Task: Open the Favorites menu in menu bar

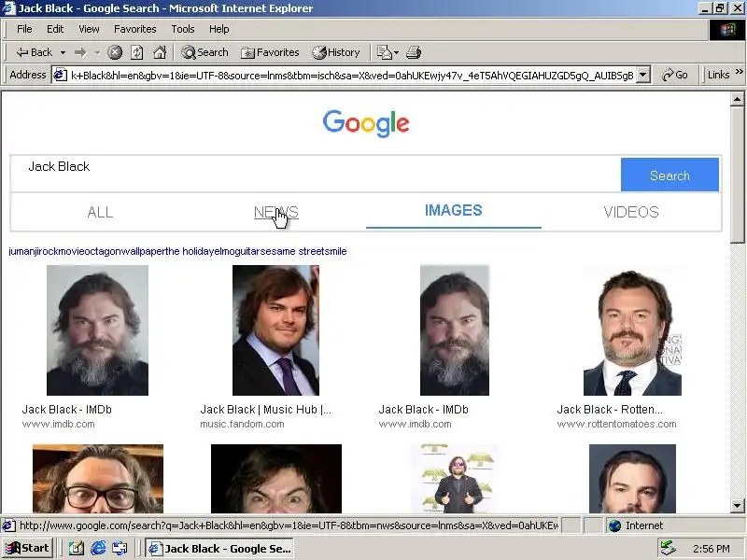Action: (134, 29)
